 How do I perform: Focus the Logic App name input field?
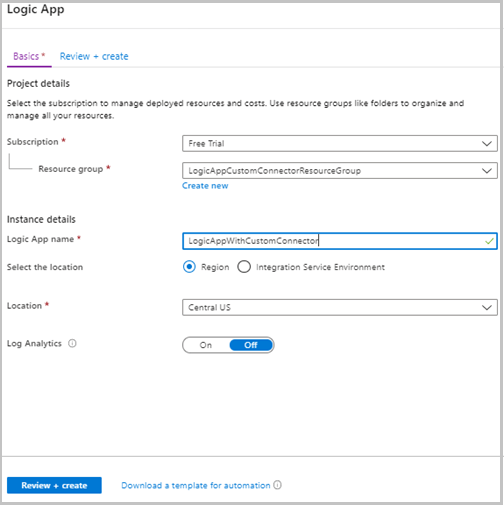340,241
